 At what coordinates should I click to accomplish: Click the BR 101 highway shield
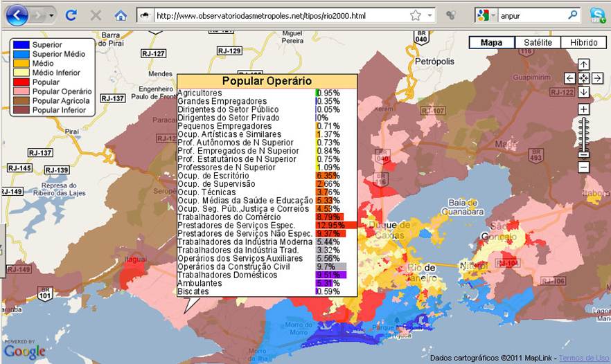tap(45, 294)
